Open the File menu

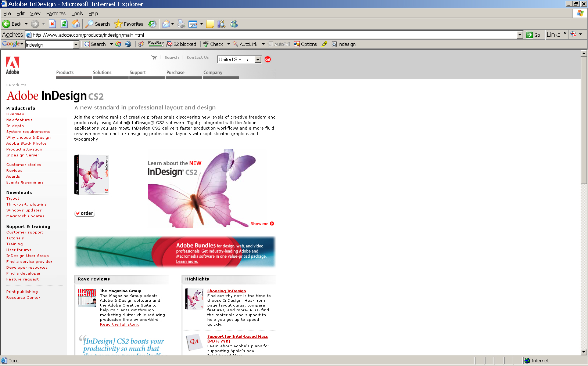coord(7,14)
